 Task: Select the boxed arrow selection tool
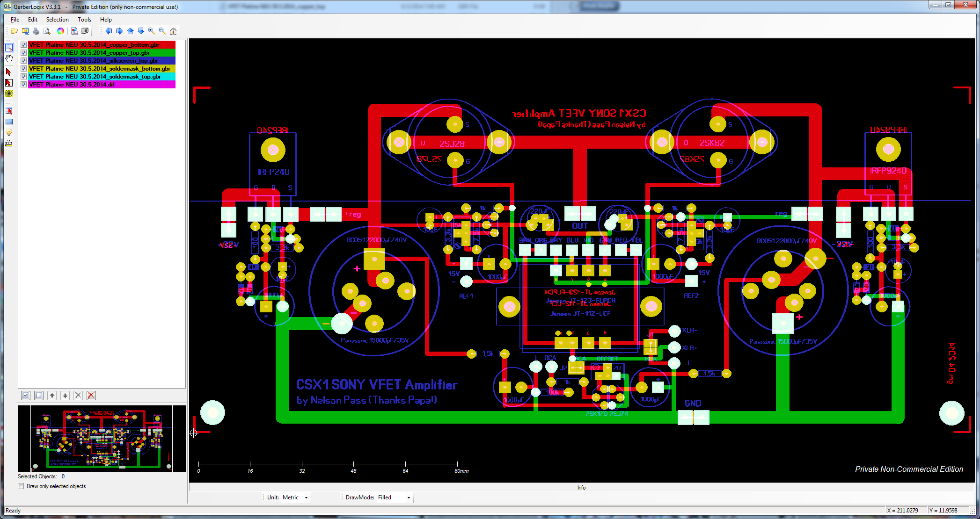tap(9, 82)
